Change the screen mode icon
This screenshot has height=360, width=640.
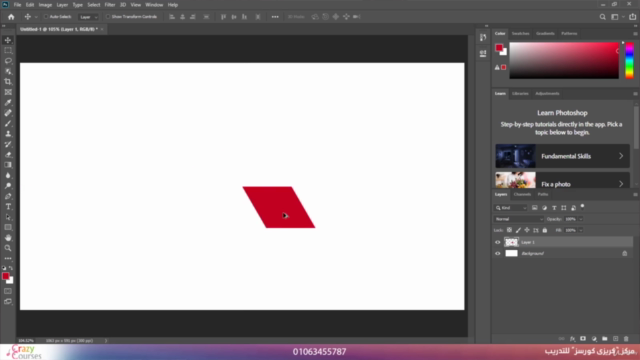click(8, 302)
